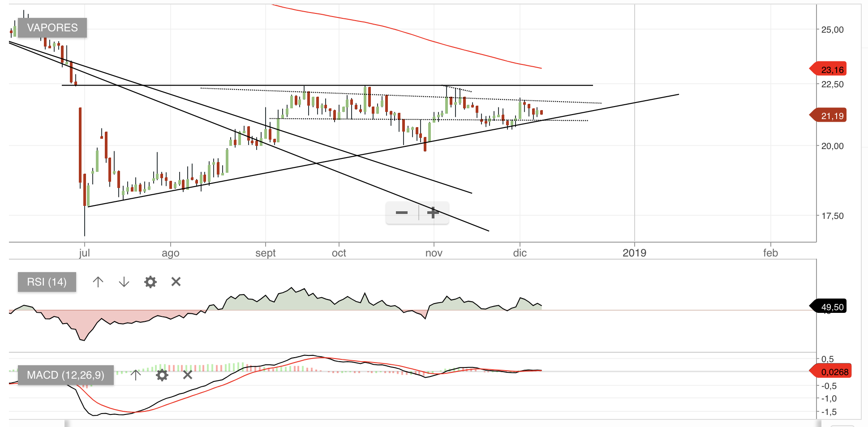Move RSI panel down with arrow
Image resolution: width=868 pixels, height=427 pixels.
pyautogui.click(x=124, y=282)
